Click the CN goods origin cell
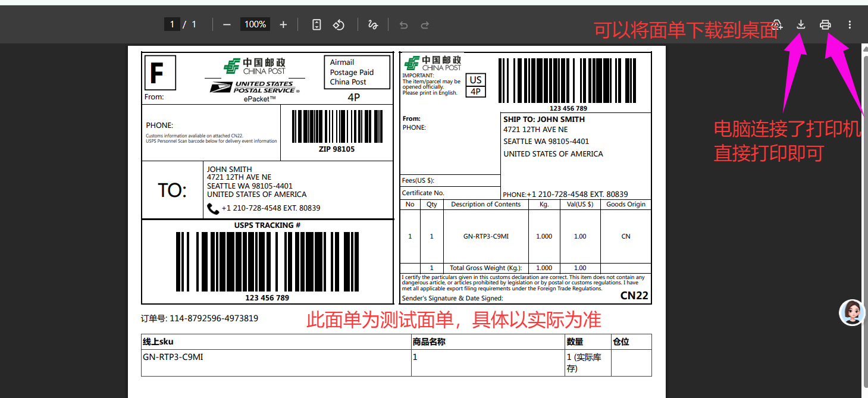Image resolution: width=868 pixels, height=398 pixels. [626, 236]
